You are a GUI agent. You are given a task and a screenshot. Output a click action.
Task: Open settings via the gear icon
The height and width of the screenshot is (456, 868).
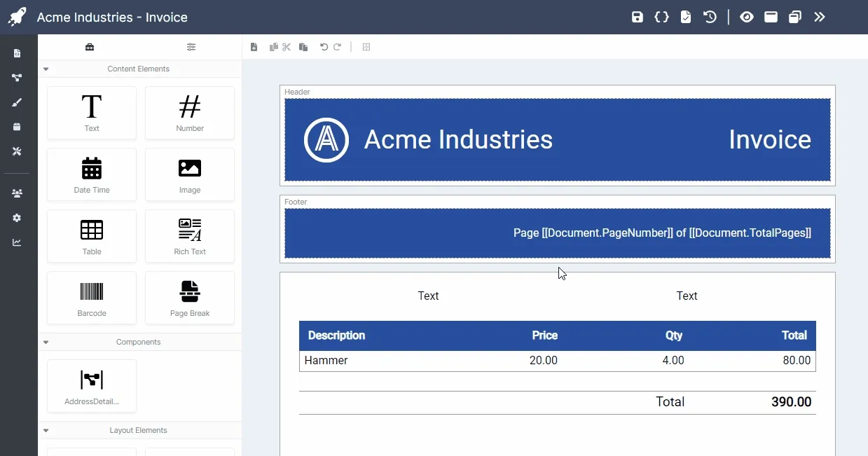(16, 218)
